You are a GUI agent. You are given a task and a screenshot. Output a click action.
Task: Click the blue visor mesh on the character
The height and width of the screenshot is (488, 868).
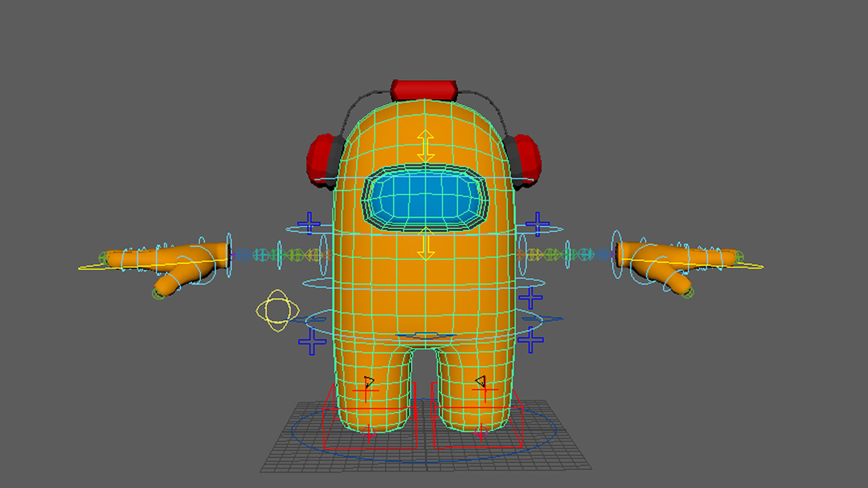click(425, 197)
